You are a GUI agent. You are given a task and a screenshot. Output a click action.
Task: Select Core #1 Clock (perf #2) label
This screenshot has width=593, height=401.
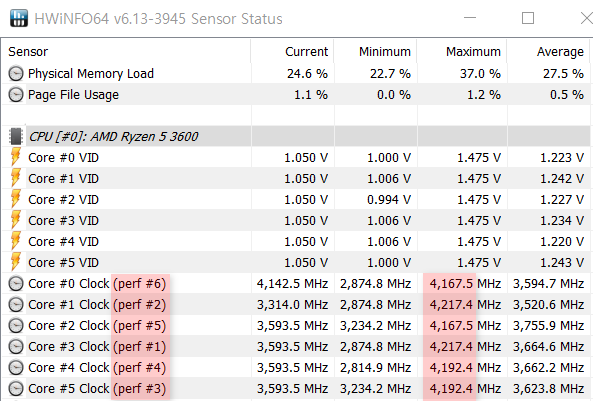click(x=97, y=305)
